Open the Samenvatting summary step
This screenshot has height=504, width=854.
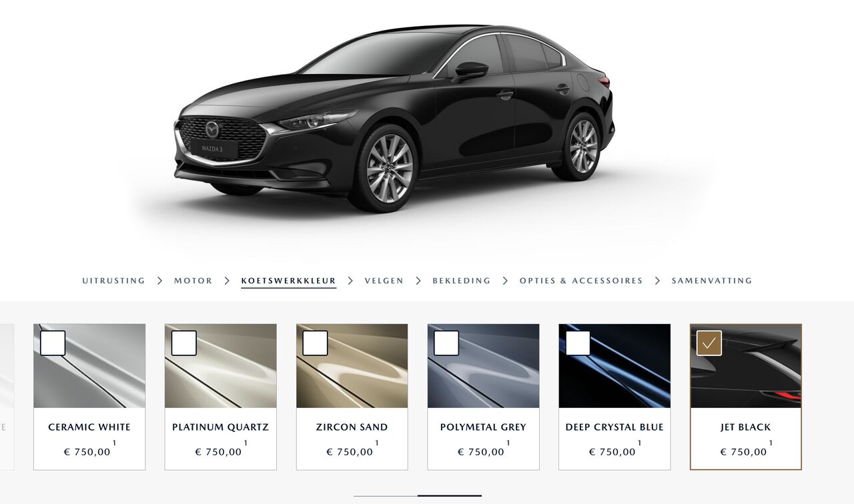712,281
